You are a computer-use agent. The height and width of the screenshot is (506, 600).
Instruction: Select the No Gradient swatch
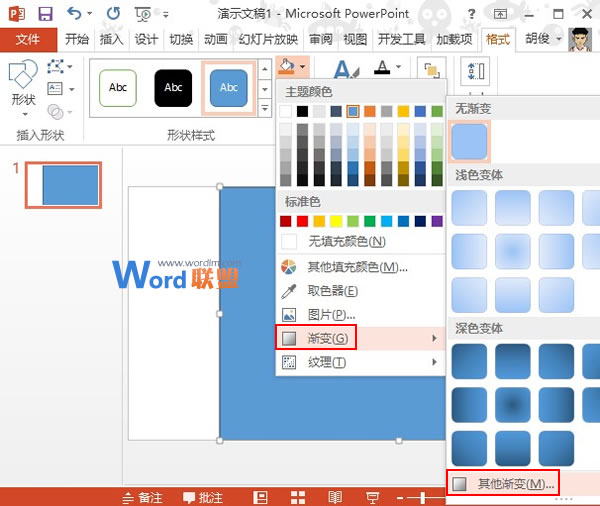(469, 141)
